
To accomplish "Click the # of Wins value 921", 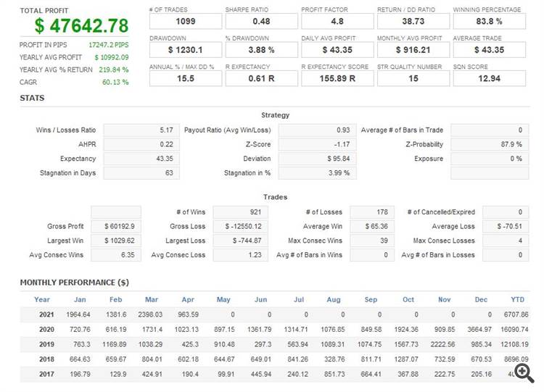I will click(240, 212).
